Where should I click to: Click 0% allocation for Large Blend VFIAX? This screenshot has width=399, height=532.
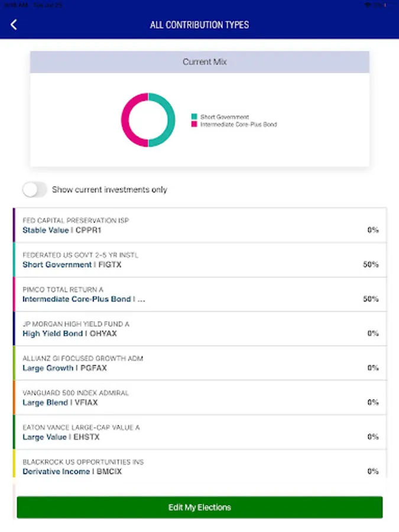point(373,403)
